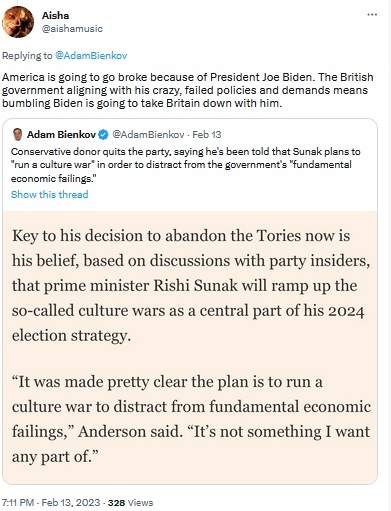Viewport: 391px width, 511px height.
Task: Click the 'Key to his decision' paragraph in image
Action: pyautogui.click(x=191, y=285)
